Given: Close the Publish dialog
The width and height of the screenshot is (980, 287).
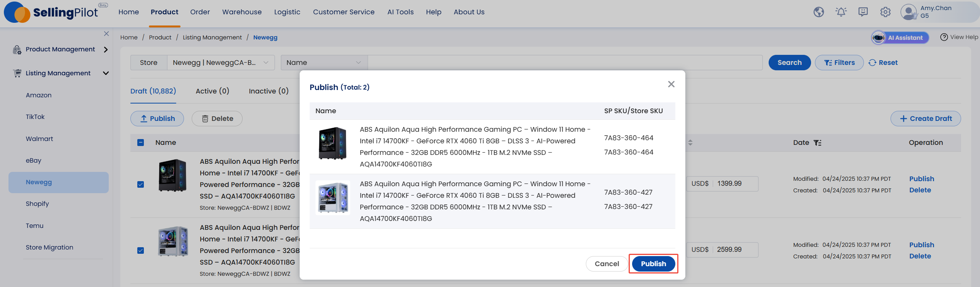Looking at the screenshot, I should coord(671,84).
